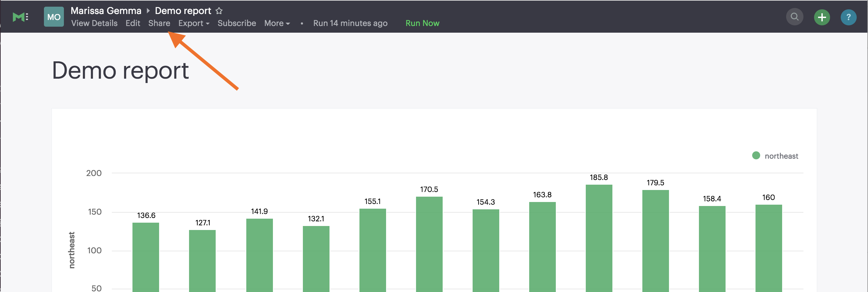Toggle the northeast legend series
The width and height of the screenshot is (868, 292).
coord(775,156)
